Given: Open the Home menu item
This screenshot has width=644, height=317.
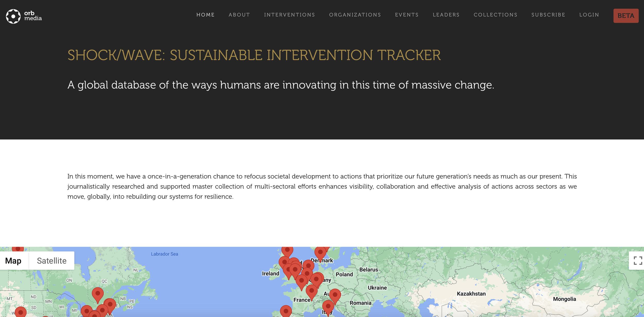Looking at the screenshot, I should 205,15.
